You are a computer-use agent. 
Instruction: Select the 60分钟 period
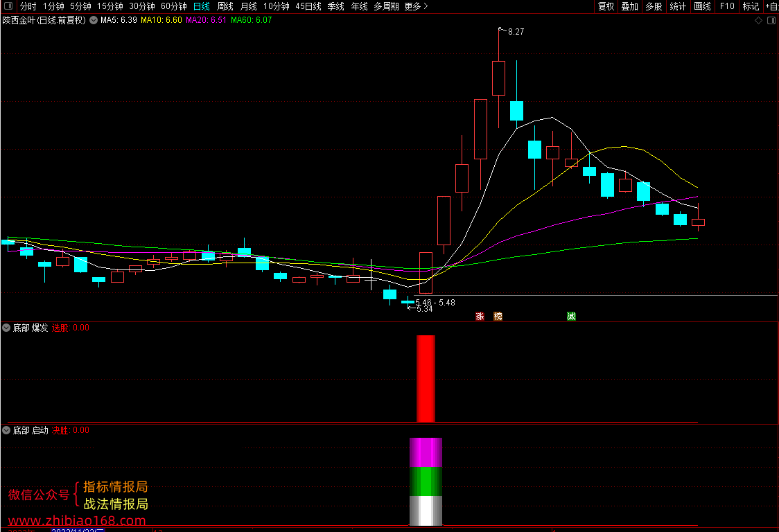[174, 6]
